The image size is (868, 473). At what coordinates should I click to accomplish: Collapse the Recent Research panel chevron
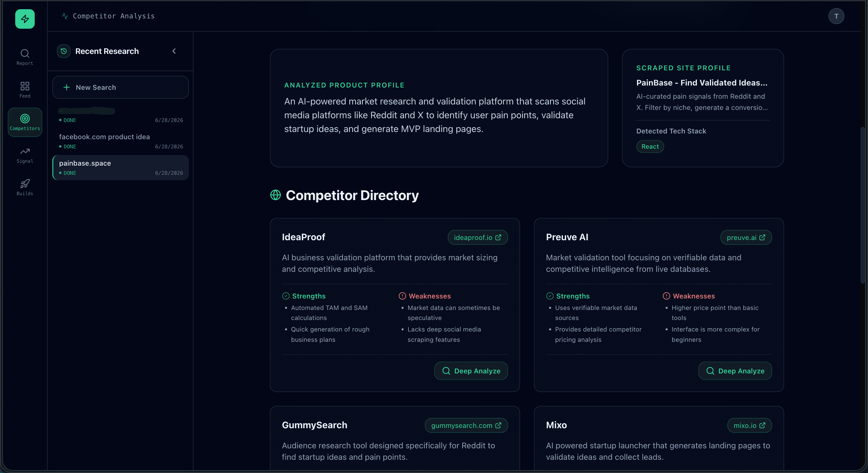click(x=174, y=51)
